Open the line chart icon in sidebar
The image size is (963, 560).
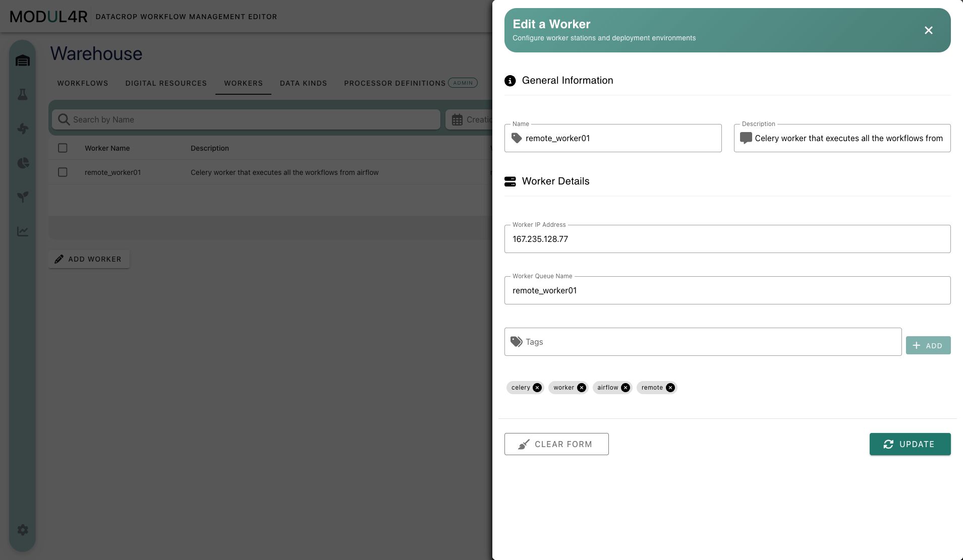pyautogui.click(x=23, y=231)
